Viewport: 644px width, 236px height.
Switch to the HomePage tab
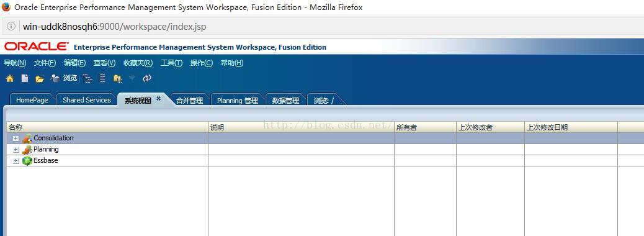[x=32, y=100]
